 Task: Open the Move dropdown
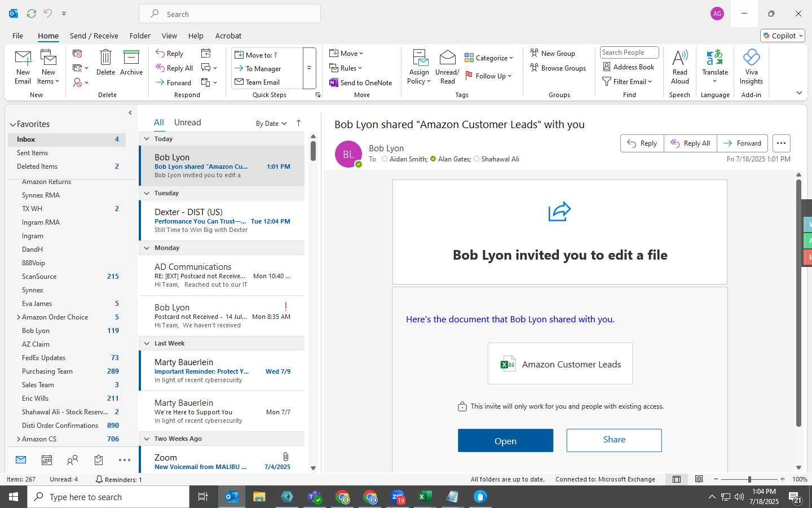click(346, 53)
